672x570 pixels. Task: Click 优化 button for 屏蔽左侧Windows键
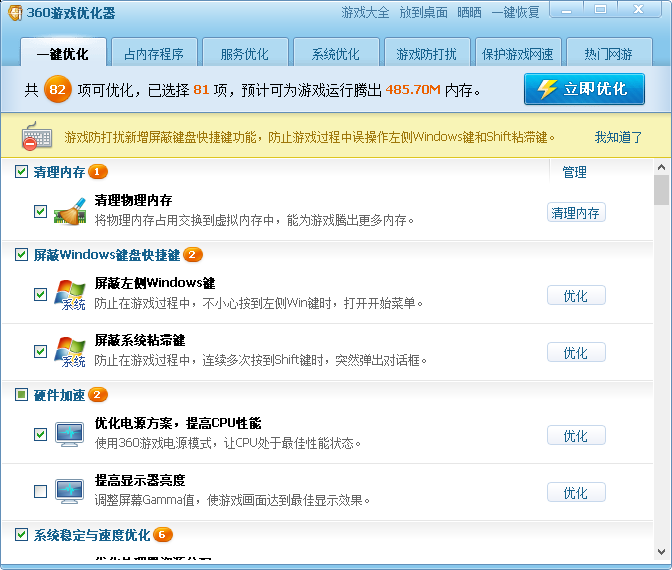[x=576, y=295]
